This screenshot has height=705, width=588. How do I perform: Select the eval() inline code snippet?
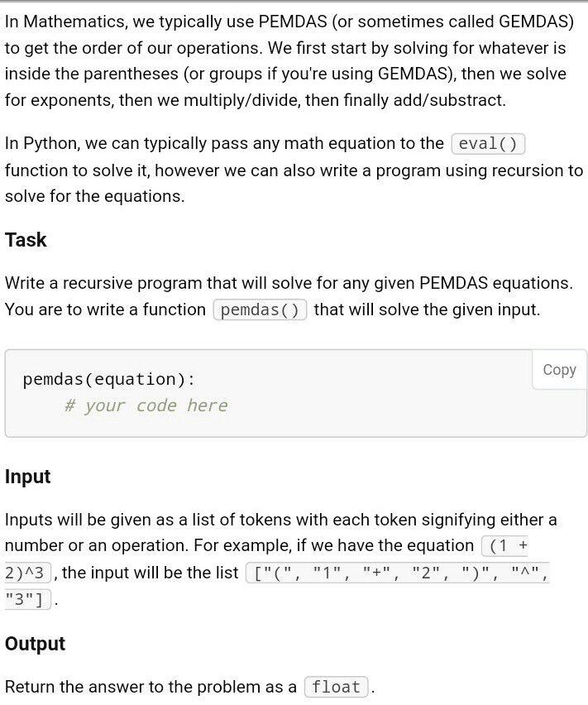(490, 142)
